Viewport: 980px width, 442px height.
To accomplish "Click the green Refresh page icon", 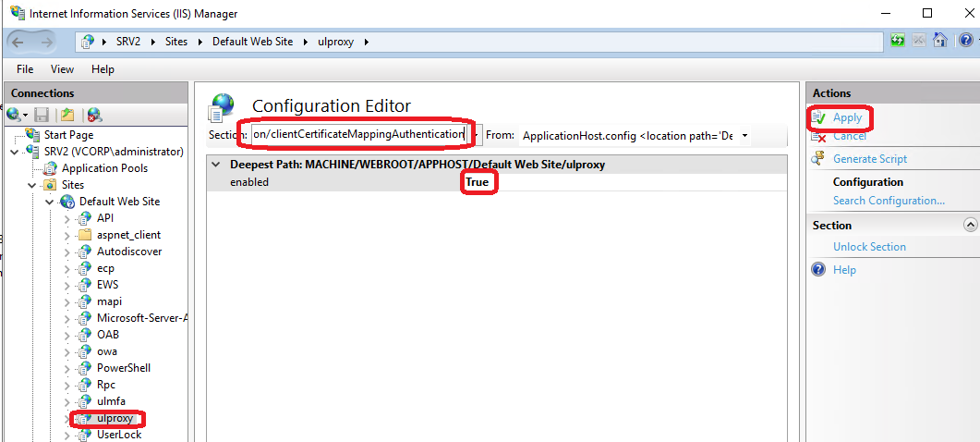I will (898, 41).
